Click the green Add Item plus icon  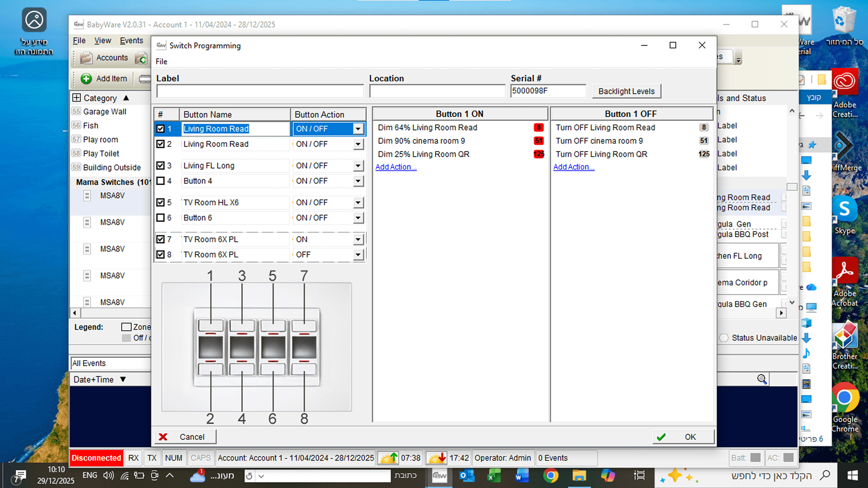point(86,79)
